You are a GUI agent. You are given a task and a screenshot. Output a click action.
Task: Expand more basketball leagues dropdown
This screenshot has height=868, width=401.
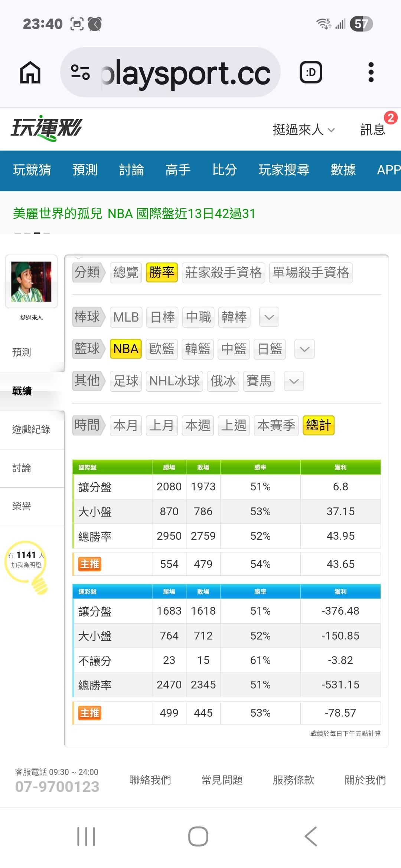[304, 349]
